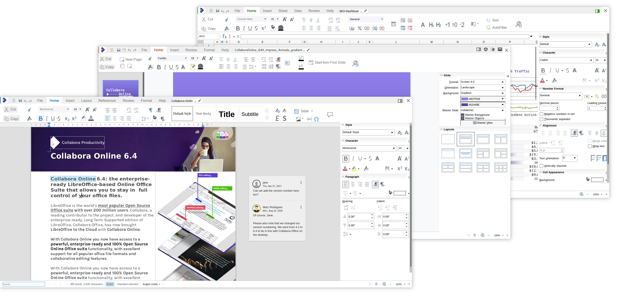Check Merge cells in Calc sidebar
Image resolution: width=644 pixels, height=299 pixels.
tap(590, 141)
